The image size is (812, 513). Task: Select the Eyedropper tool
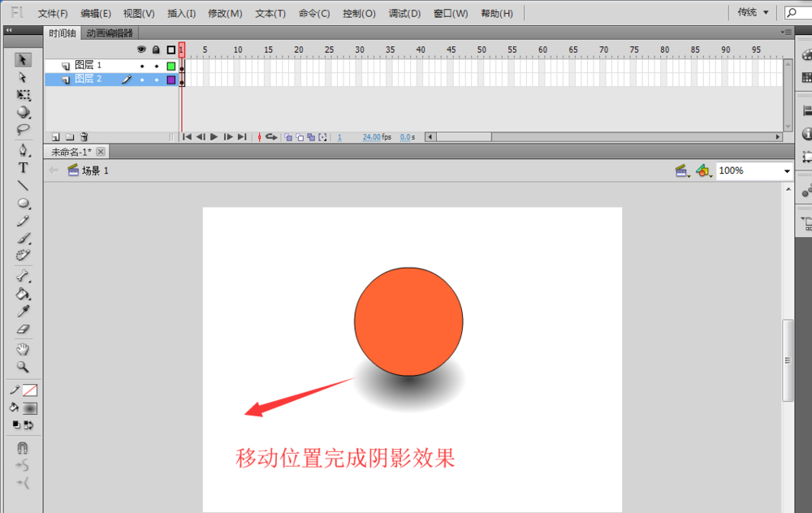[23, 311]
